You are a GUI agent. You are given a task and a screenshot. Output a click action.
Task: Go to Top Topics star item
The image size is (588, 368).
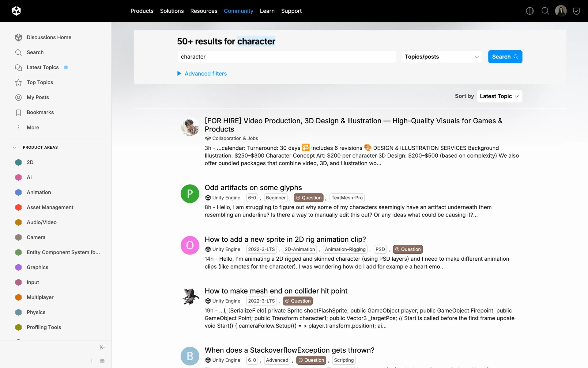(x=40, y=82)
